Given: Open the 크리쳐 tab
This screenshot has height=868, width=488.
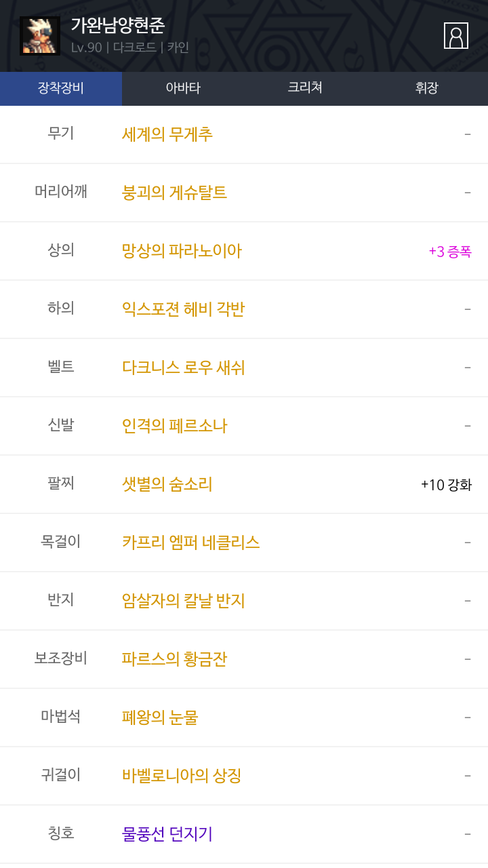Looking at the screenshot, I should point(305,88).
